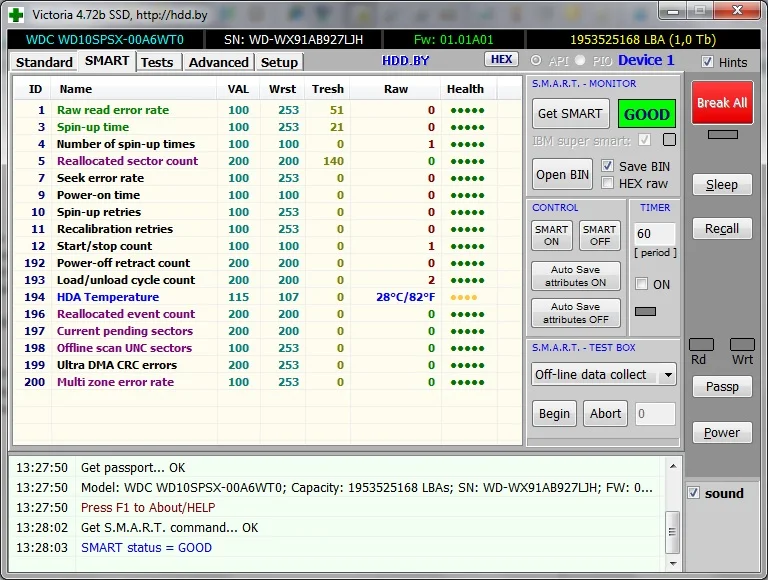Open the Advanced tab
Viewport: 768px width, 580px height.
coord(218,62)
